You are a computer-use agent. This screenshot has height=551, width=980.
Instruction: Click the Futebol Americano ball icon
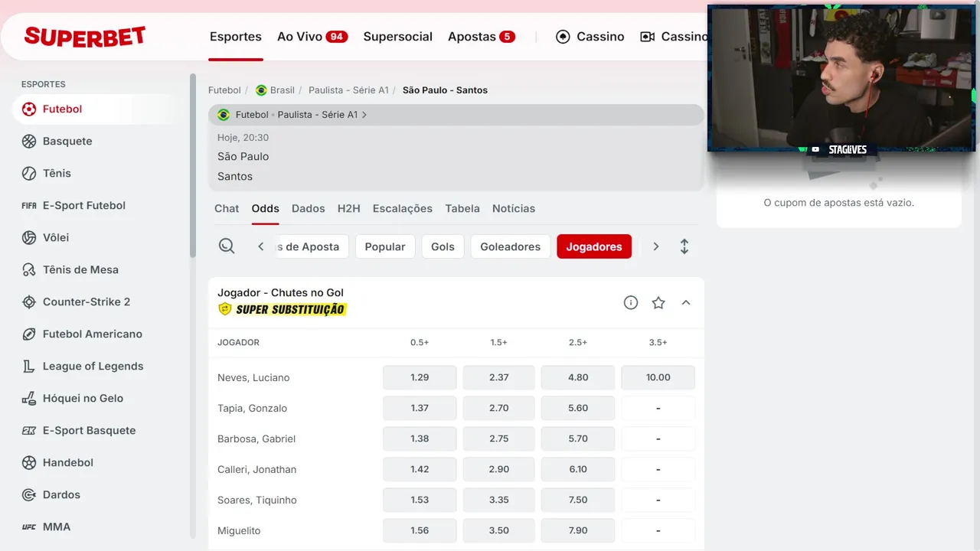click(x=29, y=334)
